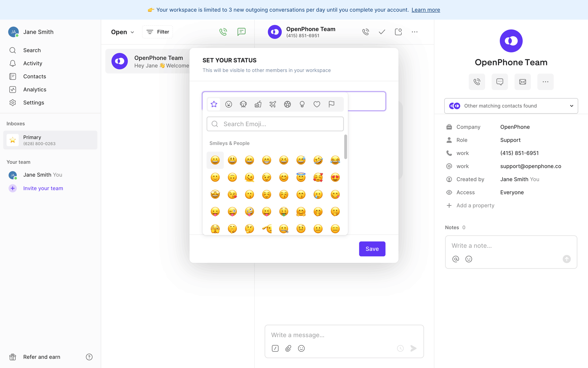Open emoji picker in note box
The height and width of the screenshot is (368, 588).
(469, 259)
